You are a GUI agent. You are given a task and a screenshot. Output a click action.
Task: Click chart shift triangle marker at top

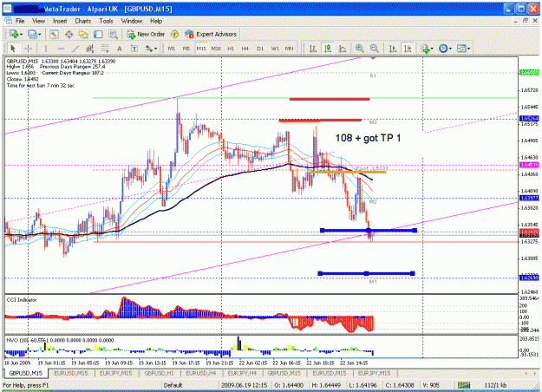(x=373, y=59)
